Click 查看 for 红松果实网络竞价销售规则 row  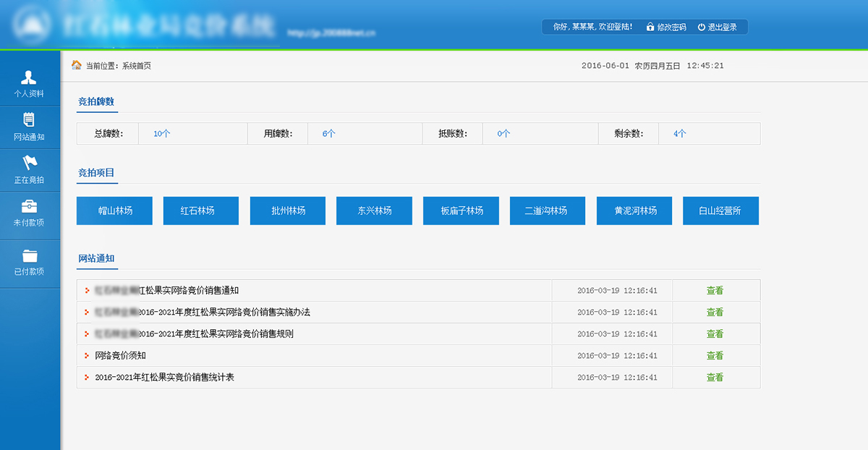coord(715,334)
